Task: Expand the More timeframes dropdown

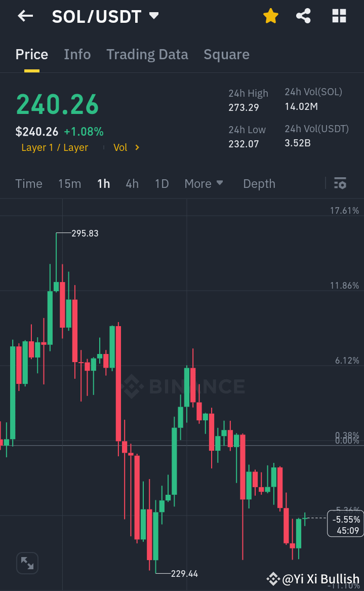Action: point(204,183)
